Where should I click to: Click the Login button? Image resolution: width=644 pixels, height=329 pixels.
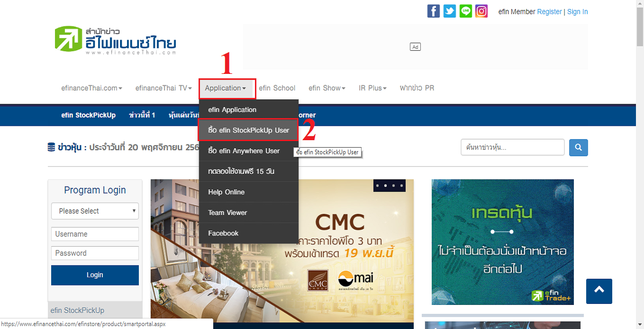tap(95, 275)
